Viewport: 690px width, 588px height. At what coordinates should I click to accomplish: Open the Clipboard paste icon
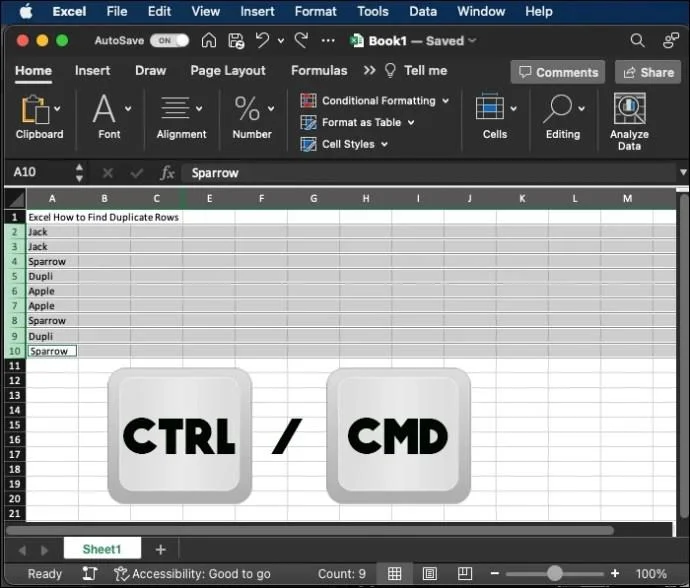tap(34, 109)
